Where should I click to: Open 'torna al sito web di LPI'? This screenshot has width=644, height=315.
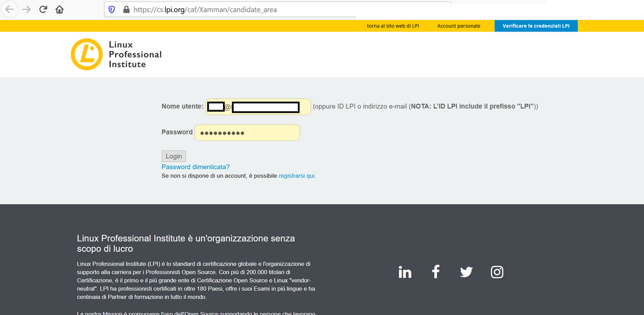[393, 26]
